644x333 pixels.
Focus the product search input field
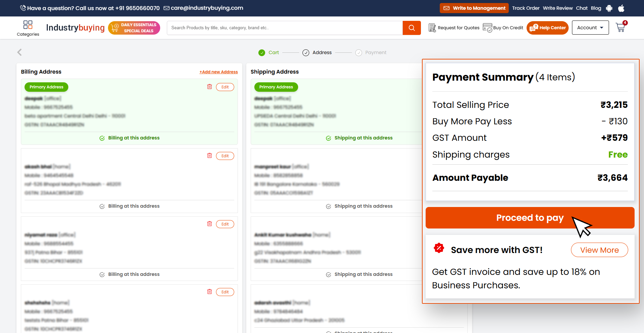(x=284, y=28)
